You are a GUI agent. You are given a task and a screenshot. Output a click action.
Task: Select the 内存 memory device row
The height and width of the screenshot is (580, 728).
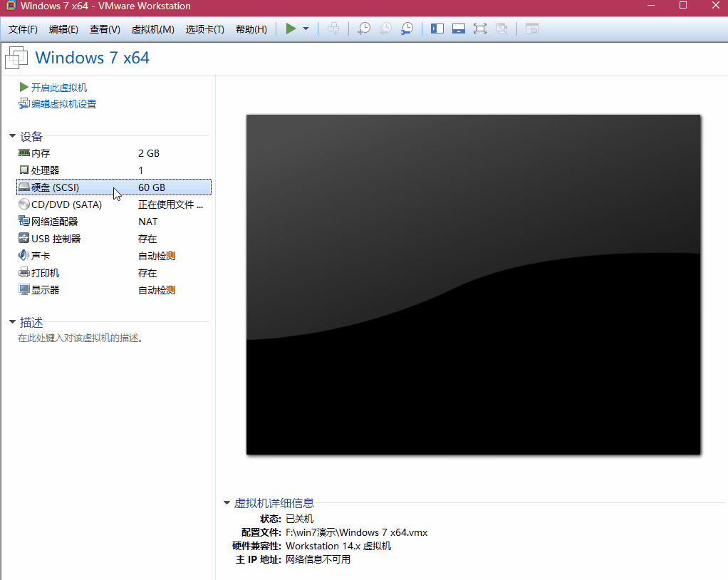click(114, 153)
